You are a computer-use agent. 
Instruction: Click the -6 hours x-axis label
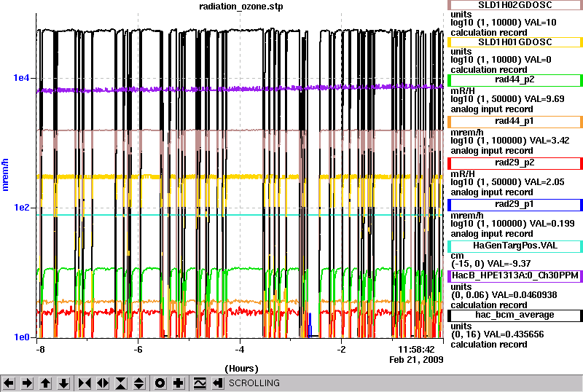point(138,350)
